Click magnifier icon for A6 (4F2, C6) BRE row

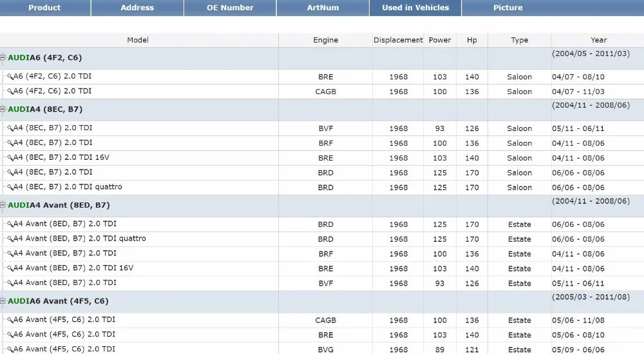pos(10,77)
